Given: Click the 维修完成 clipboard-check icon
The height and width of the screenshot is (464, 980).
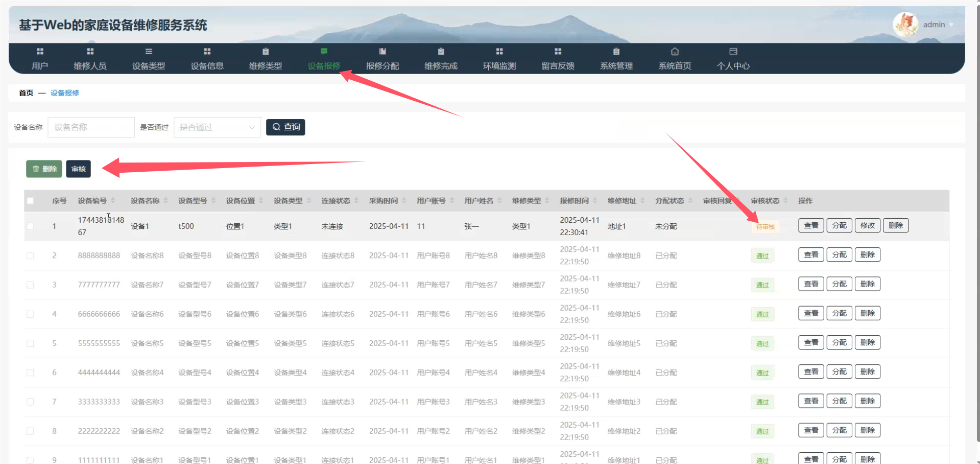Looking at the screenshot, I should [441, 52].
